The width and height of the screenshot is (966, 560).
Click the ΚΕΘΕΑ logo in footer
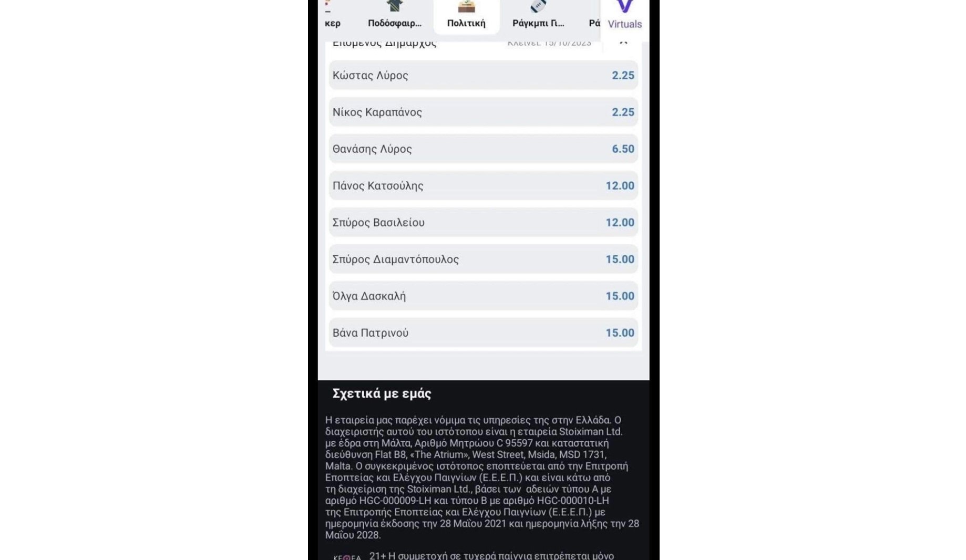[347, 556]
